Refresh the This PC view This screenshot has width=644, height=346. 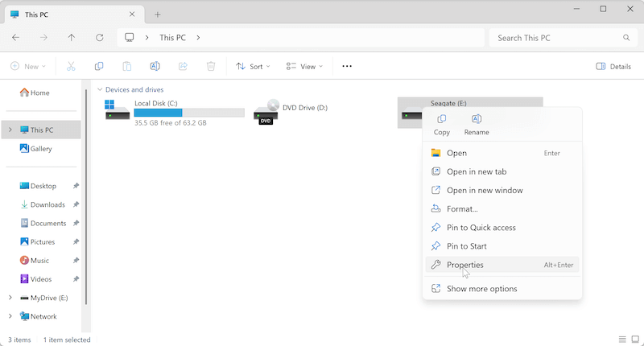tap(99, 37)
